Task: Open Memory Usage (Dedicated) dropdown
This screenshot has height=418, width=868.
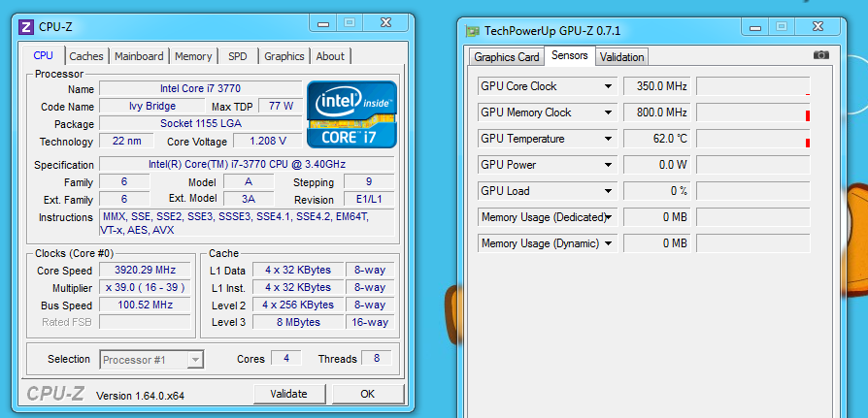Action: click(608, 217)
